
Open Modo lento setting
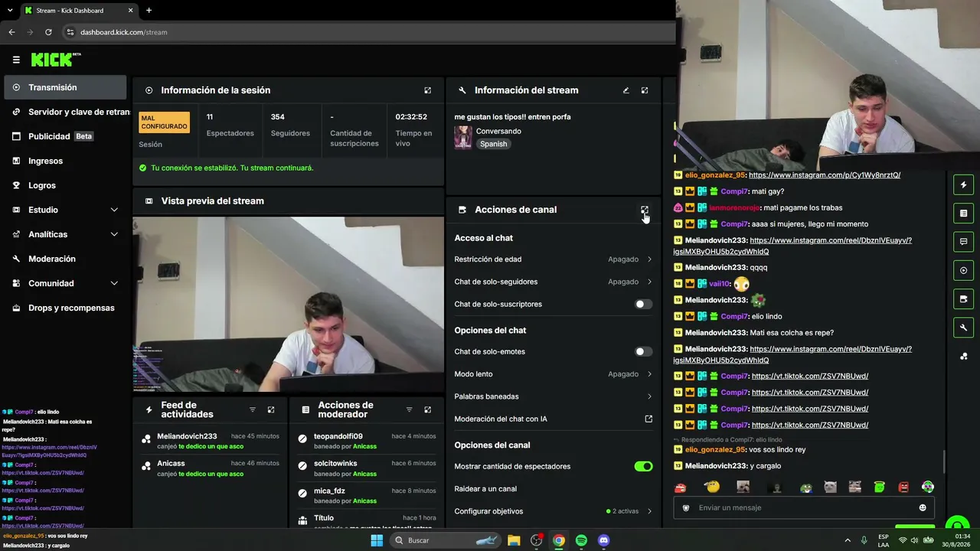click(x=554, y=374)
